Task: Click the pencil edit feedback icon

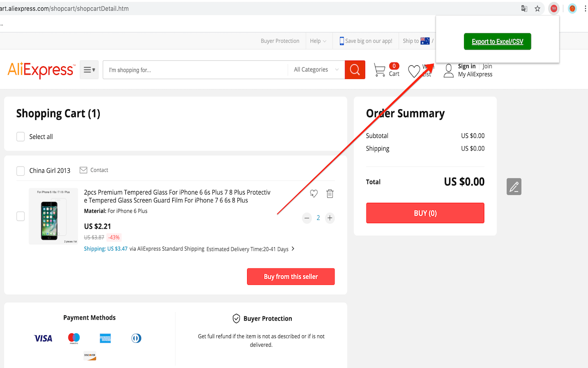Action: pyautogui.click(x=514, y=186)
